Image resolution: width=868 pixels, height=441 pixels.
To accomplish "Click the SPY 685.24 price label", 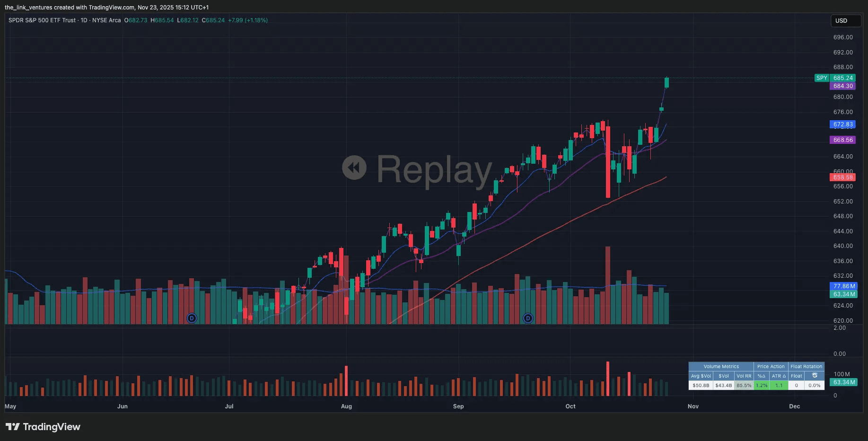I will [835, 78].
